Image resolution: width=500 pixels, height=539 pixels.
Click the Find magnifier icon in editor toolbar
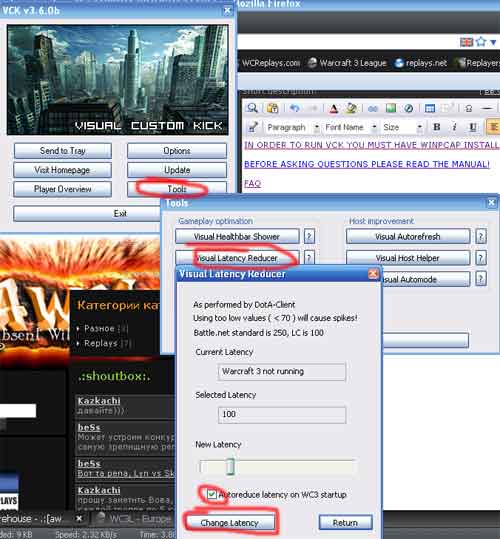[x=252, y=108]
